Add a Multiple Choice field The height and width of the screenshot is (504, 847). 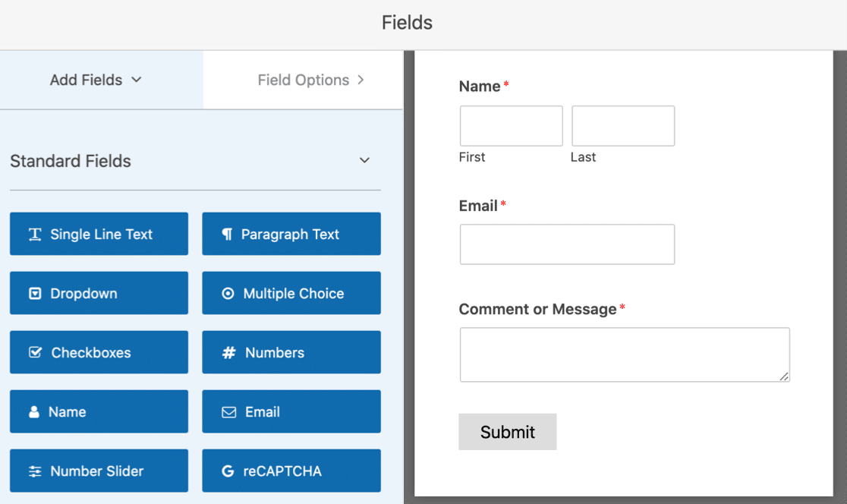tap(291, 293)
